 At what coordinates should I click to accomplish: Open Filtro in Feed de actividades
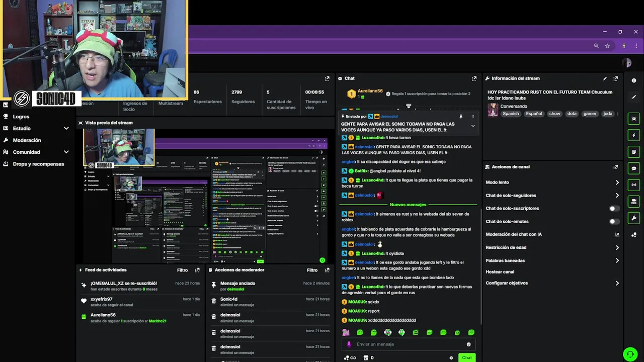coord(182,270)
